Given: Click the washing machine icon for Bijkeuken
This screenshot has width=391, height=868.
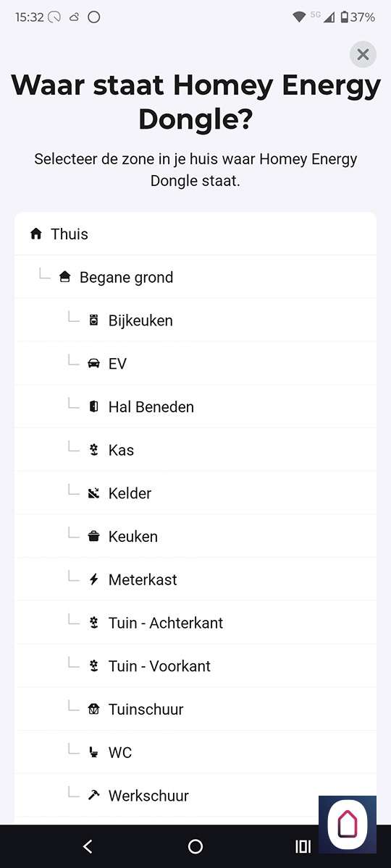Looking at the screenshot, I should (93, 320).
